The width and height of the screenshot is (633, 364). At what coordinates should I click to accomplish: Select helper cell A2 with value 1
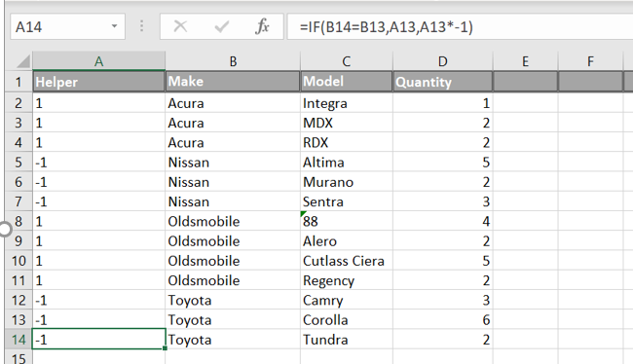tap(99, 103)
